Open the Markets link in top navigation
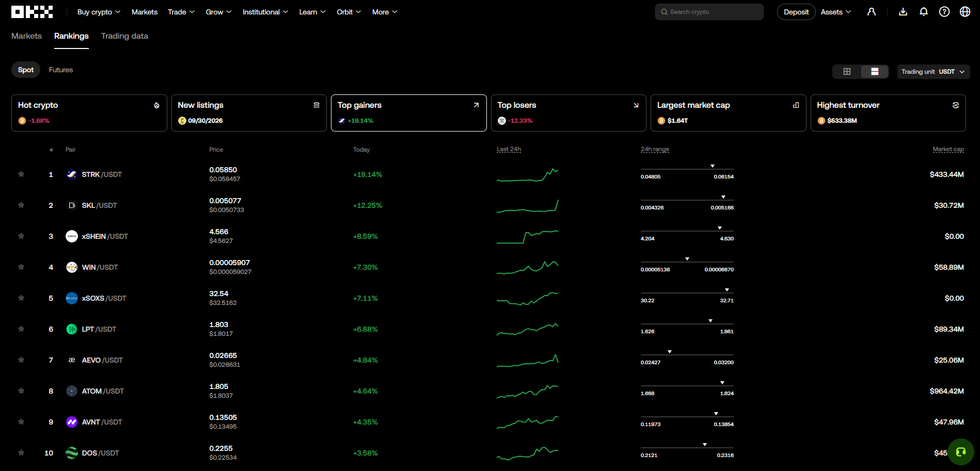The width and height of the screenshot is (980, 471). point(145,12)
